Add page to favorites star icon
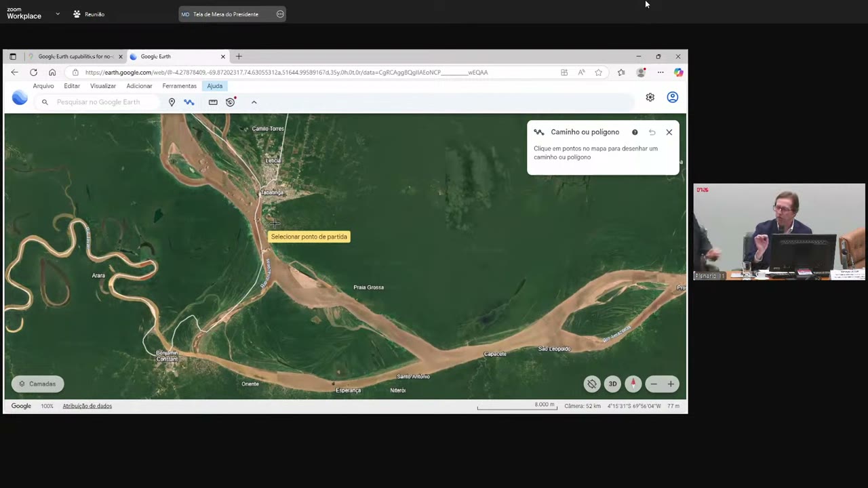Screen dimensions: 868x488 pyautogui.click(x=598, y=73)
